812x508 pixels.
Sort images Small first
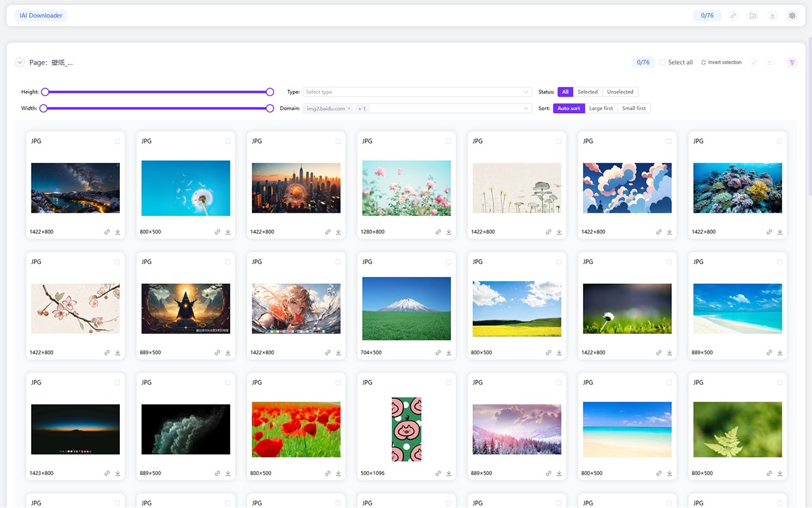tap(634, 109)
